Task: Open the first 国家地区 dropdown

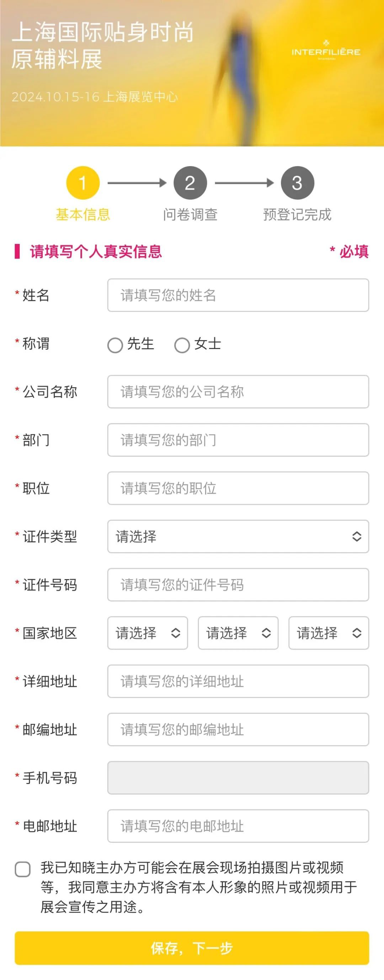Action: coord(148,633)
